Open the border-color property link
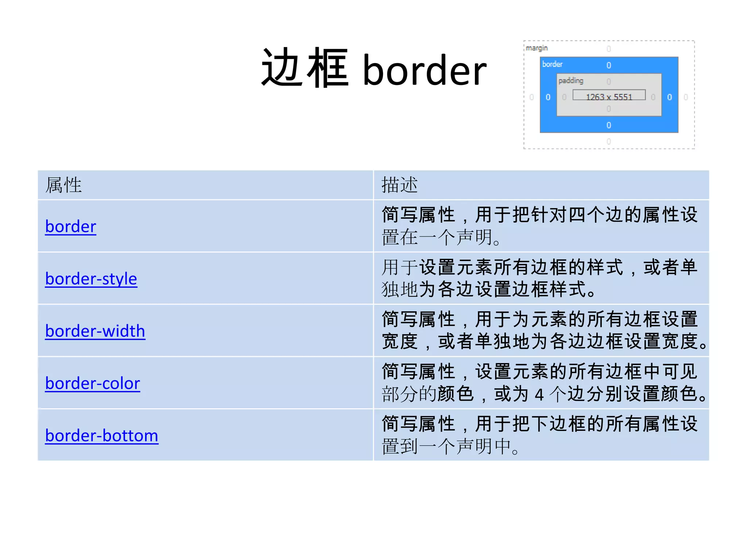 (x=93, y=383)
